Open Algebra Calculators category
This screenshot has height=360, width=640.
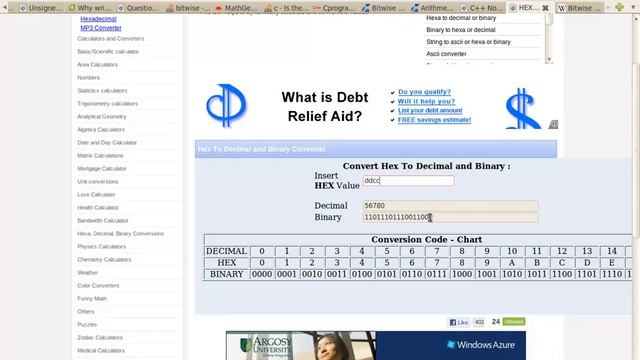coord(101,130)
